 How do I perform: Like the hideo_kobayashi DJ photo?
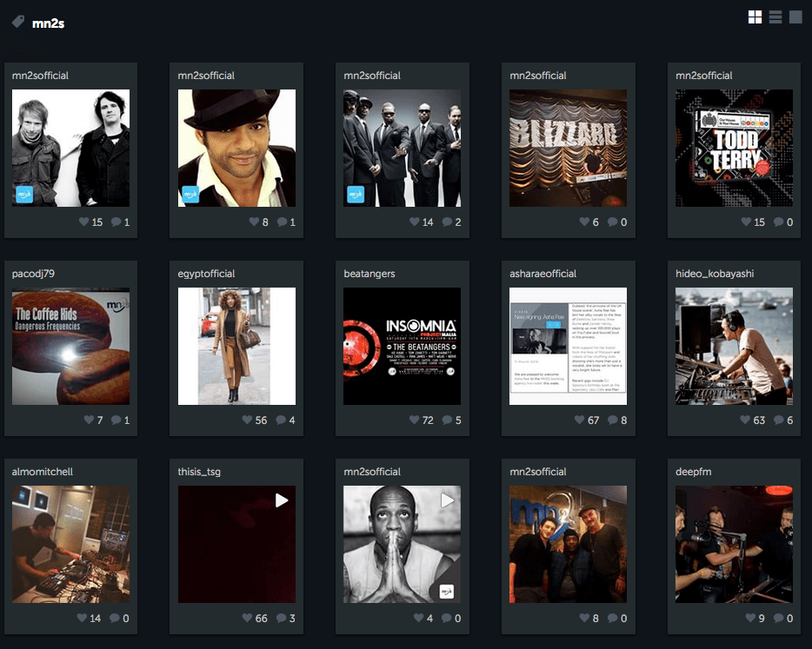coord(745,421)
